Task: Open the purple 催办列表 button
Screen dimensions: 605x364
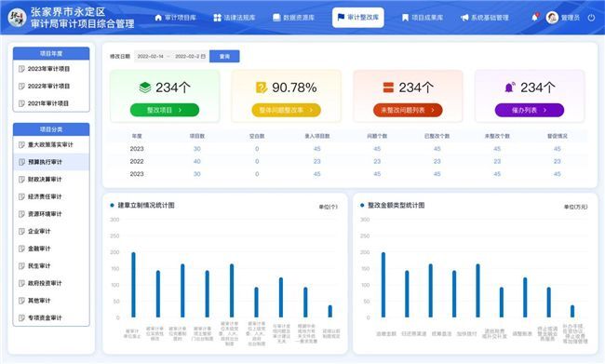Action: (x=530, y=110)
